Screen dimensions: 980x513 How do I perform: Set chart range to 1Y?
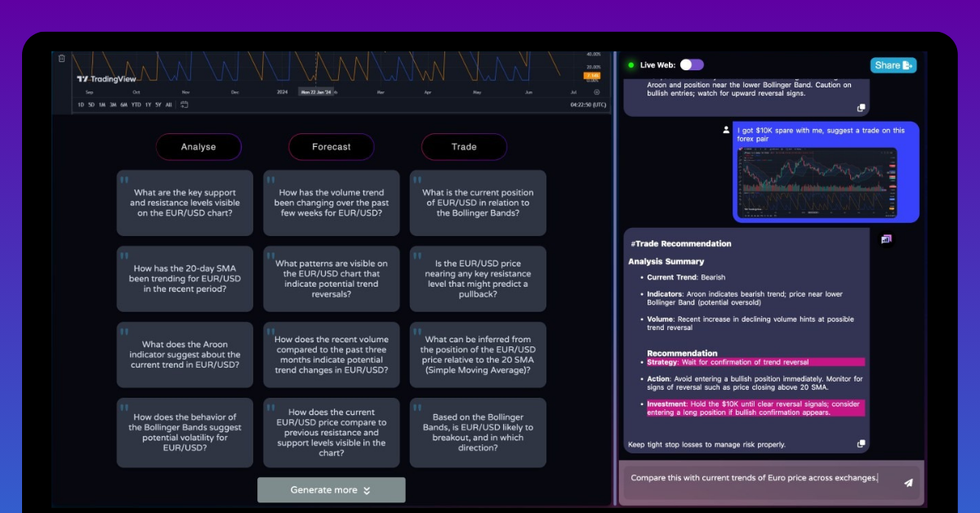147,105
